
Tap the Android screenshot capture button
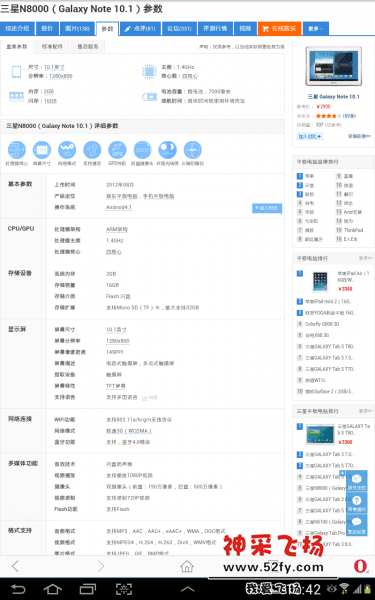(124, 589)
